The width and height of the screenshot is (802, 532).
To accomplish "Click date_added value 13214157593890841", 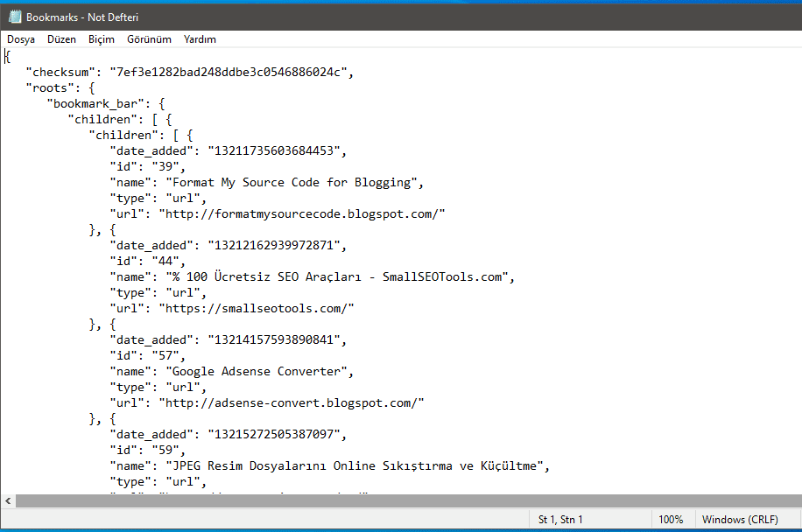I will pyautogui.click(x=274, y=339).
